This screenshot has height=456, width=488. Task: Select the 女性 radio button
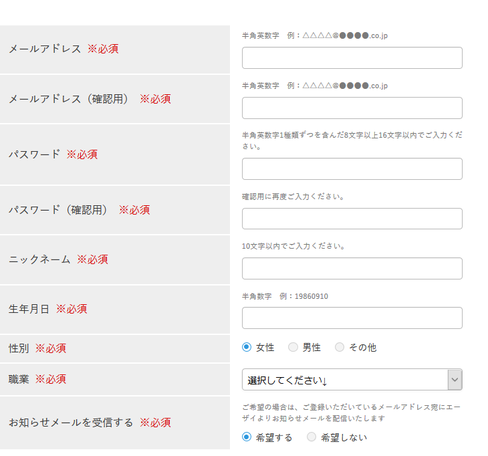[247, 347]
